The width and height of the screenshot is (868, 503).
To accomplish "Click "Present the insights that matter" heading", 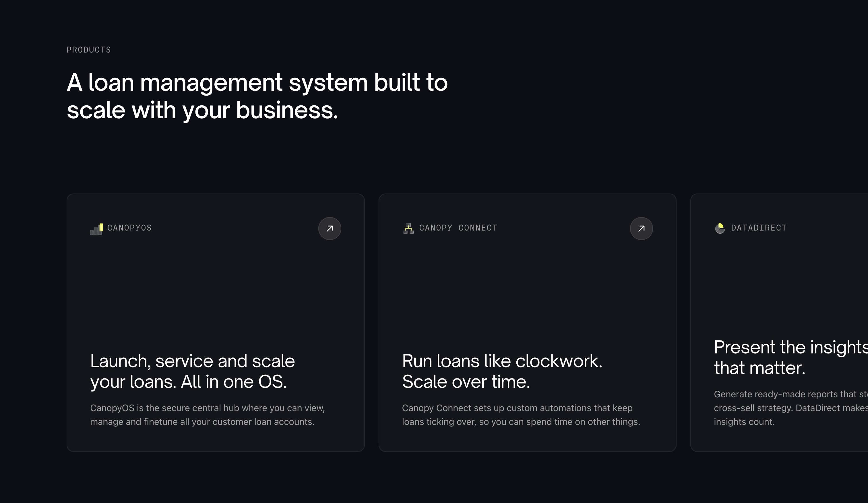I will click(x=791, y=357).
